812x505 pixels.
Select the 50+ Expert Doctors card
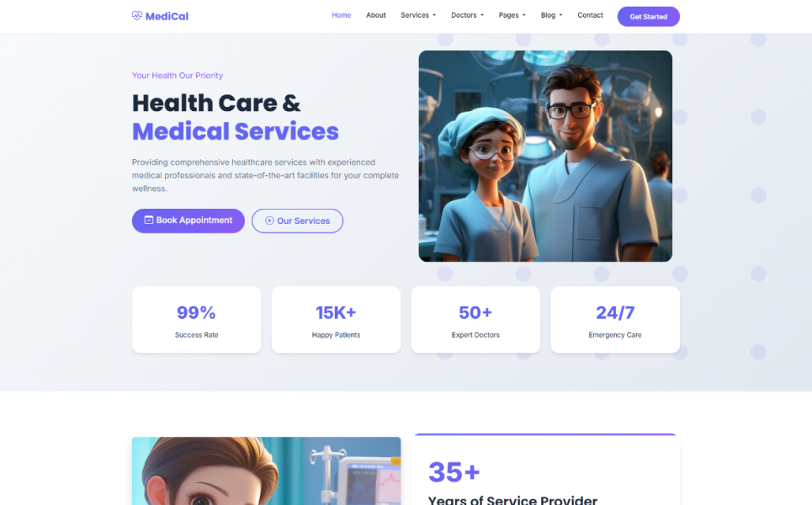[475, 320]
